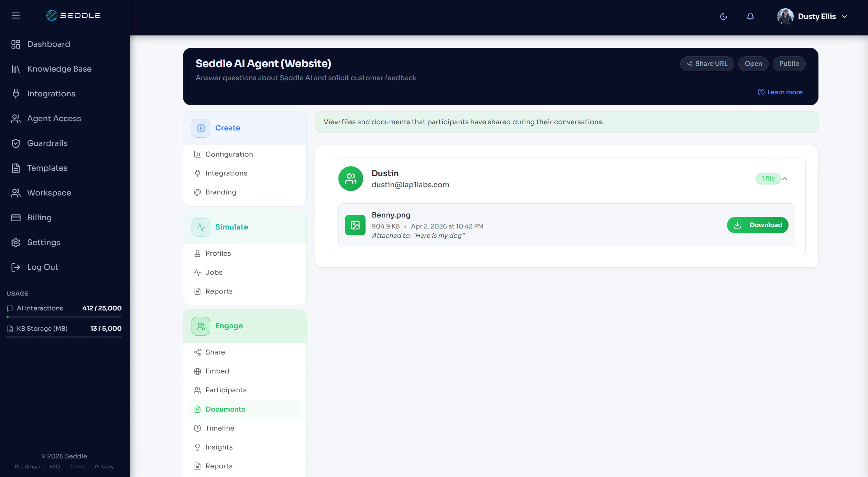The height and width of the screenshot is (477, 868).
Task: Open the Privacy footer link
Action: (104, 467)
